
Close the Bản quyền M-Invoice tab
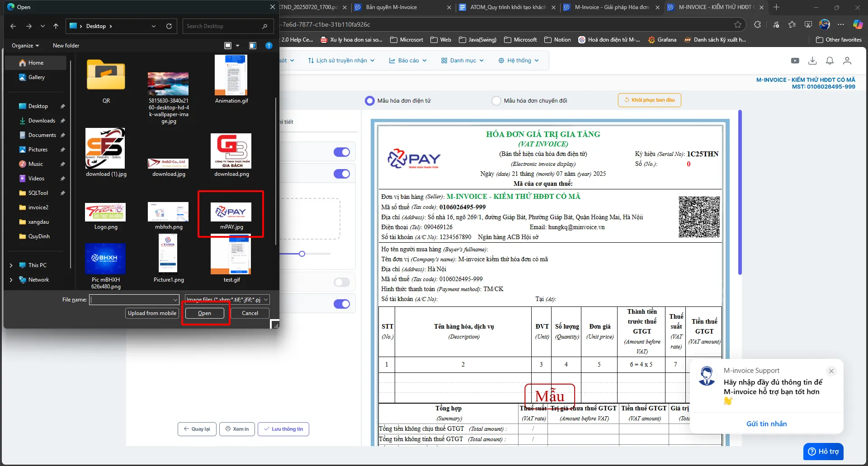(449, 7)
